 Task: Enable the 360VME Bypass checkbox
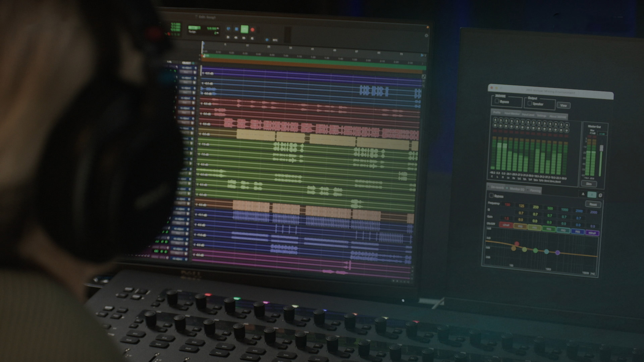point(497,101)
